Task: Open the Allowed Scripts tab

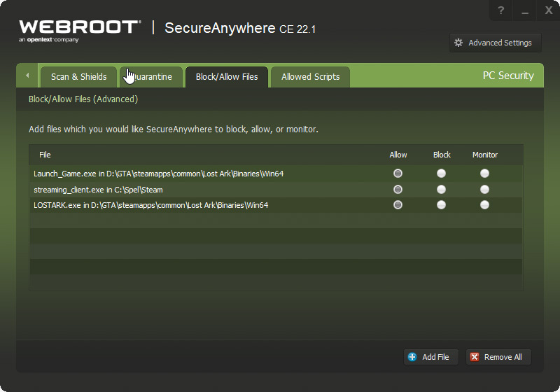Action: [x=310, y=77]
